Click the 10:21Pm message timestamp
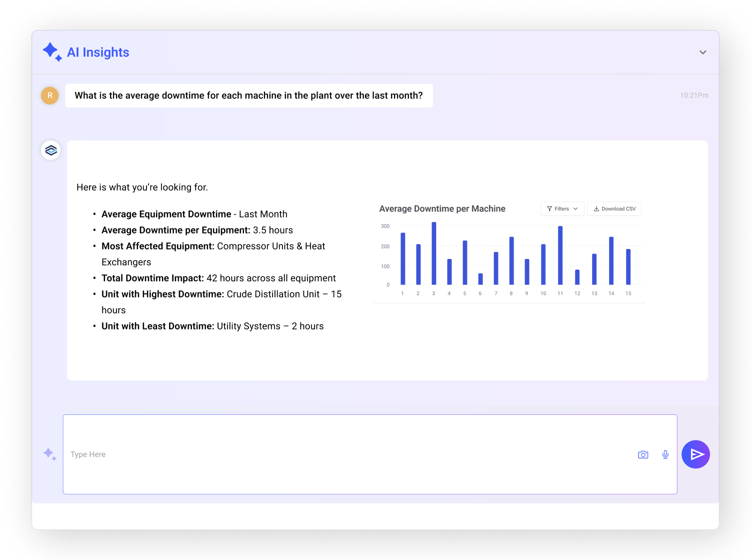The image size is (752, 560). [693, 95]
